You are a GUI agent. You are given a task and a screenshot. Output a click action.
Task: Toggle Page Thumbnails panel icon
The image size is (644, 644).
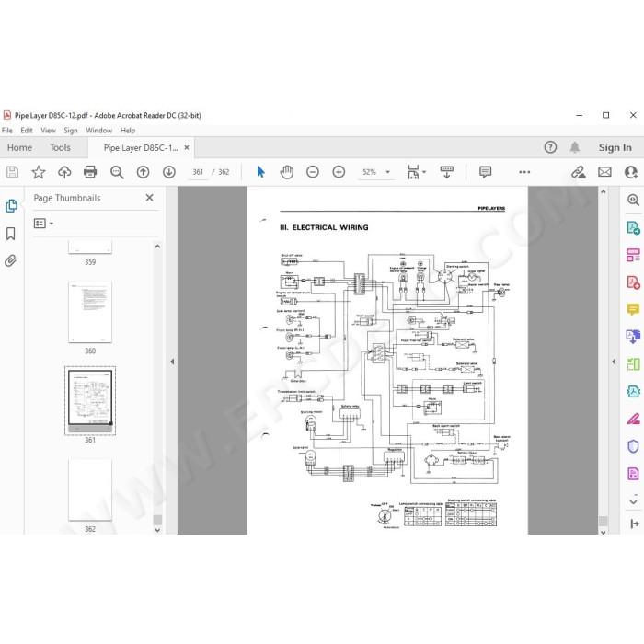tap(11, 206)
